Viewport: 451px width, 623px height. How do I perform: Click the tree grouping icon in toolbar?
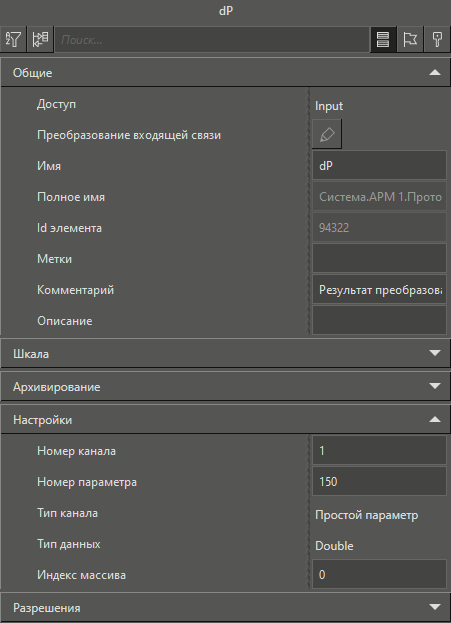tap(40, 39)
